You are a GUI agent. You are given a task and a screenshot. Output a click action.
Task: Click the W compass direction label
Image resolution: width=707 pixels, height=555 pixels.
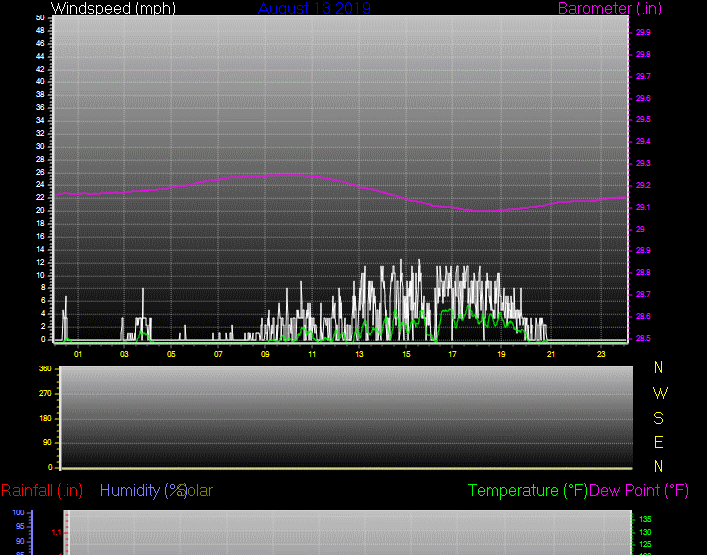coord(660,393)
